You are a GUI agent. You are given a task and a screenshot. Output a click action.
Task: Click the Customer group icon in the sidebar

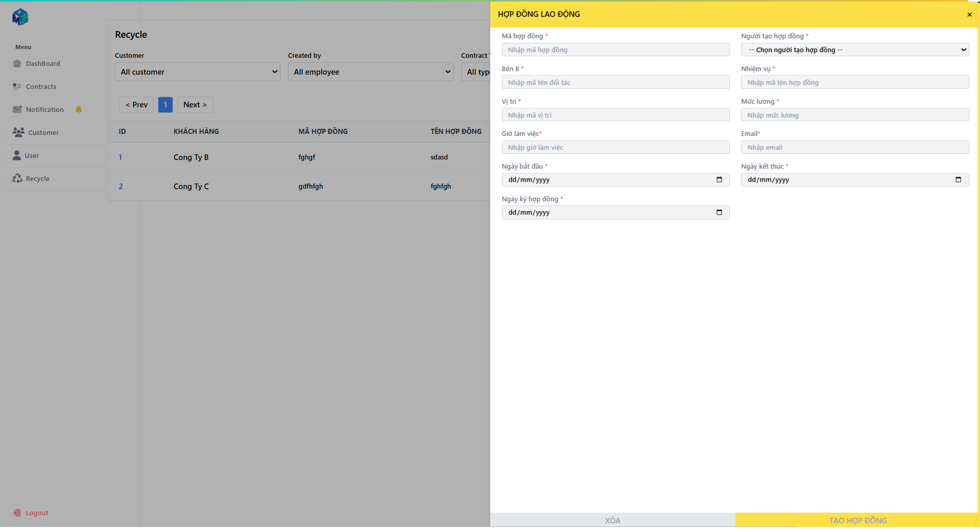coord(18,132)
